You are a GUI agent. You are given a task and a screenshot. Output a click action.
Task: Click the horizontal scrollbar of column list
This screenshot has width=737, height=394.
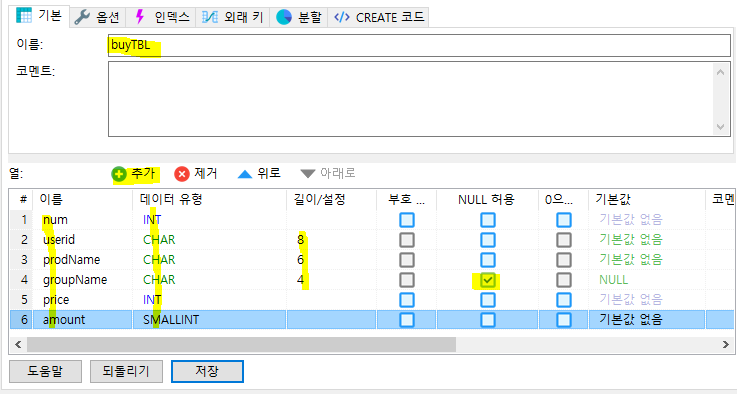[x=241, y=345]
